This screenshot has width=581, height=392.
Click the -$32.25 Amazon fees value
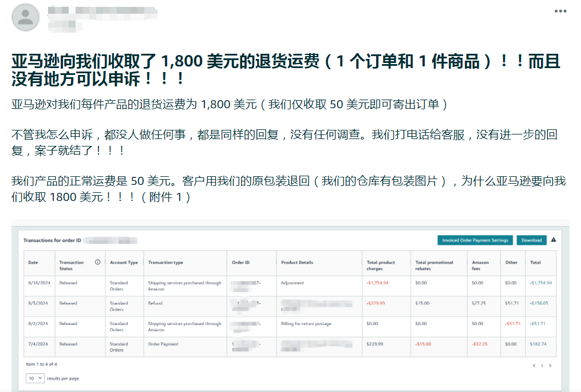click(480, 344)
